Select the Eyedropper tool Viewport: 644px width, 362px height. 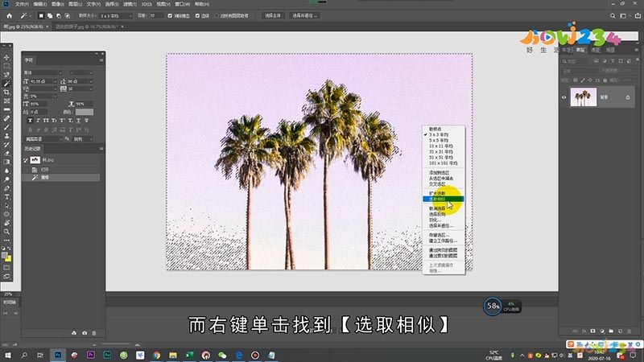(x=6, y=109)
